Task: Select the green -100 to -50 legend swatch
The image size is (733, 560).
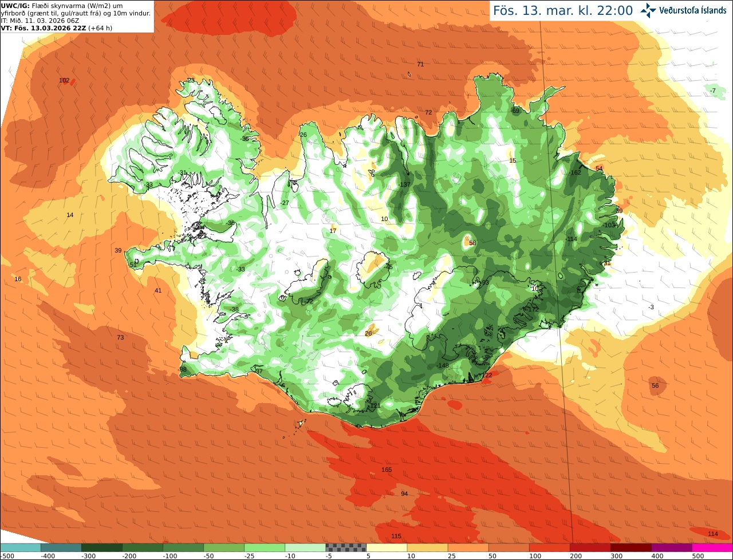Action: pyautogui.click(x=183, y=547)
